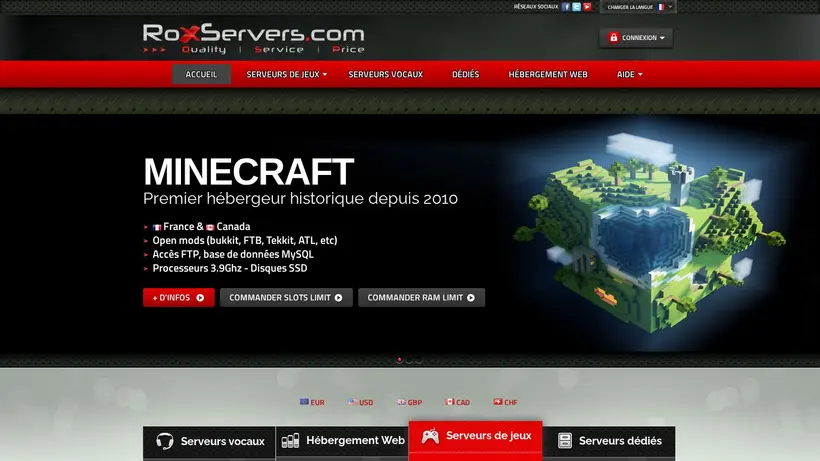Click the EUR flag icon
820x461 pixels.
(x=304, y=401)
